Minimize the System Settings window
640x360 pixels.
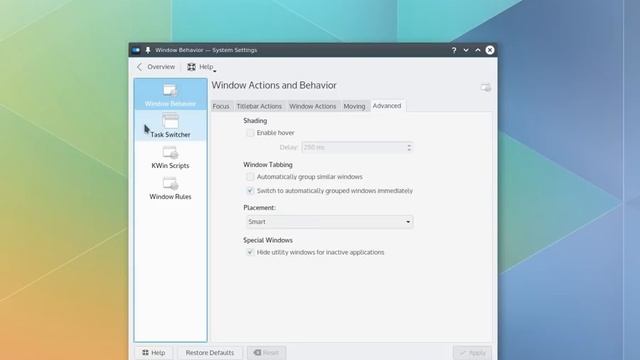pyautogui.click(x=466, y=50)
